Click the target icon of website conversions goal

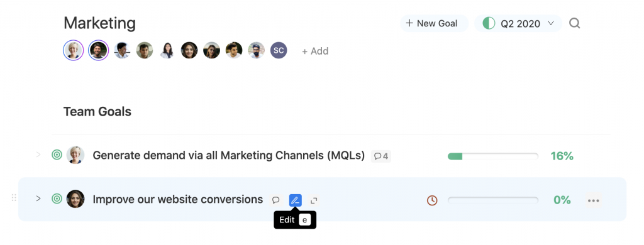point(57,199)
